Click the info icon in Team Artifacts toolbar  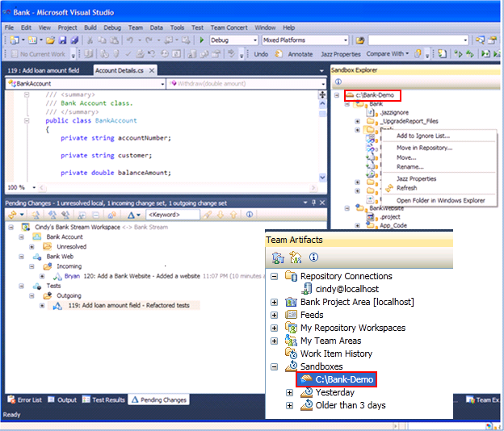(x=313, y=257)
